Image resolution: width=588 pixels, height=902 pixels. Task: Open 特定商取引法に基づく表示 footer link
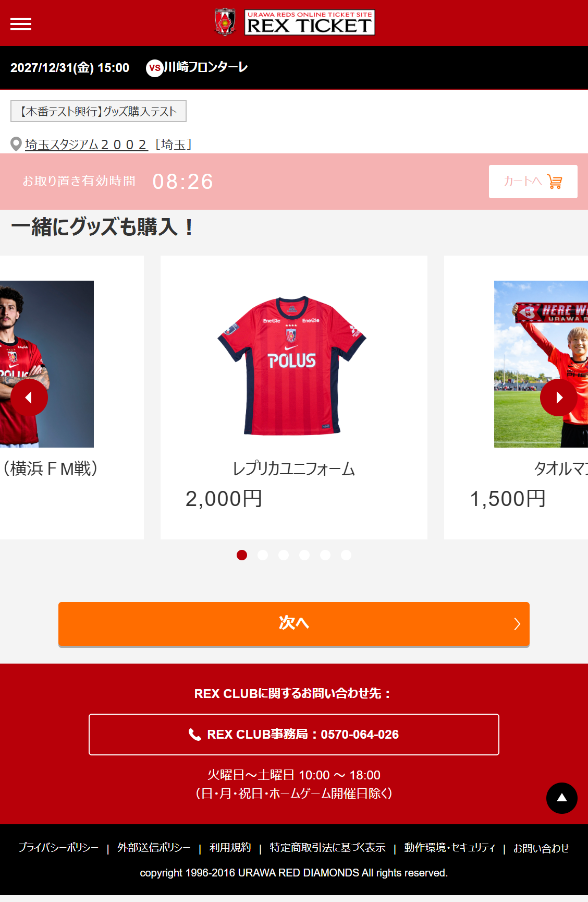(327, 848)
